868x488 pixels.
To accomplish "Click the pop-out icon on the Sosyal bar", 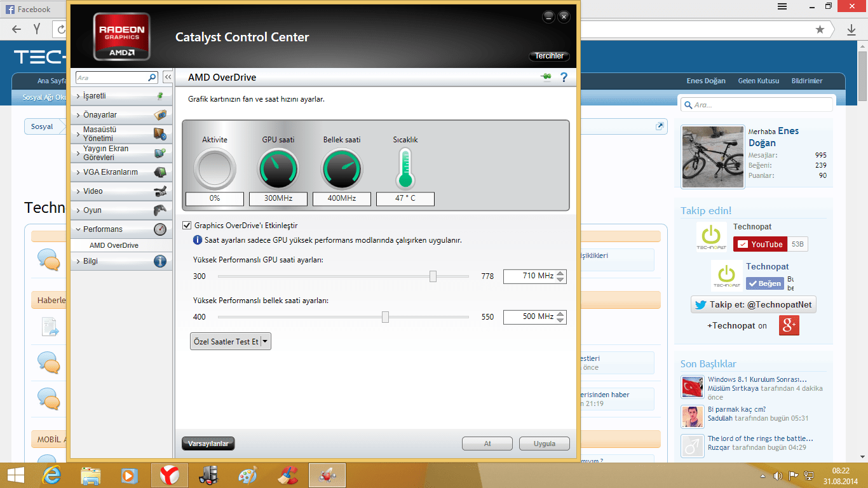I will click(660, 126).
